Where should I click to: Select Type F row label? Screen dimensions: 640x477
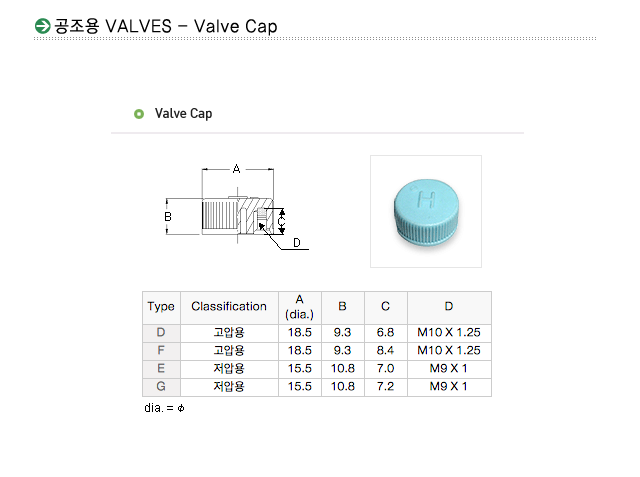tap(161, 350)
